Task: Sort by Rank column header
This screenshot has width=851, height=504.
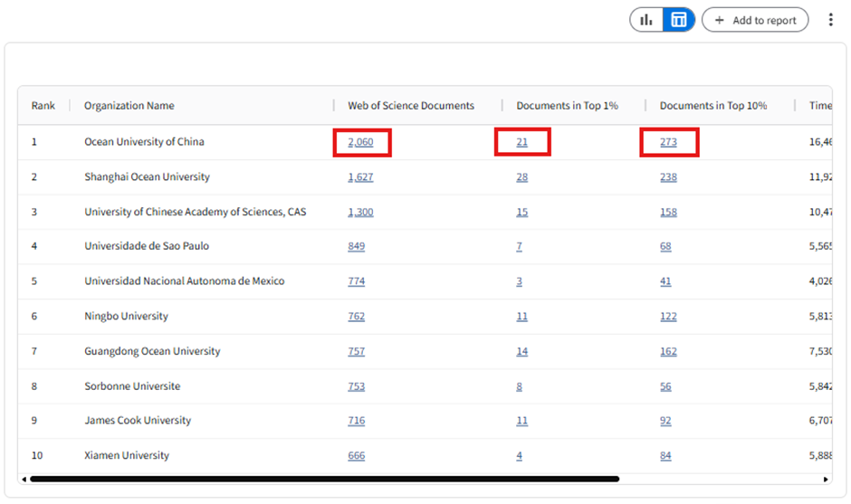Action: coord(43,106)
